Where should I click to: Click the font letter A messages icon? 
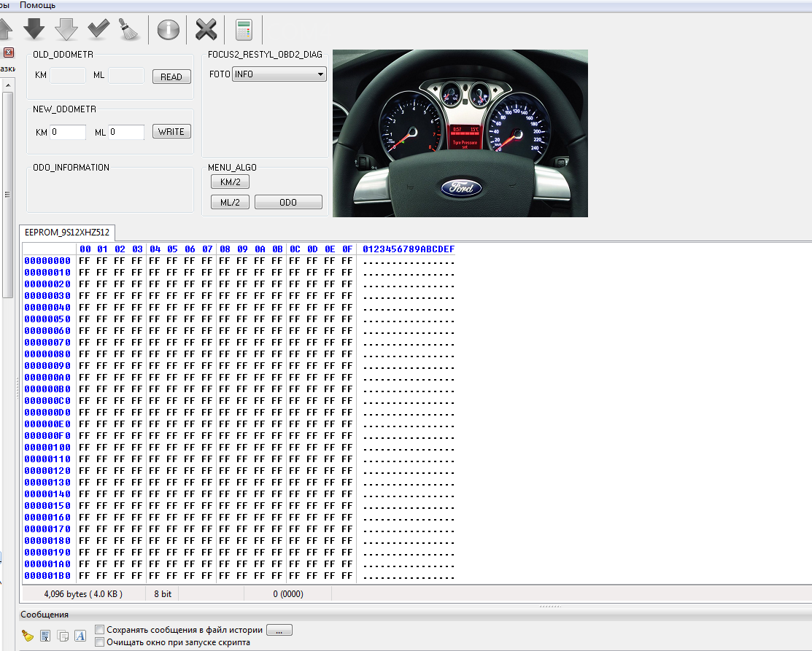(80, 636)
